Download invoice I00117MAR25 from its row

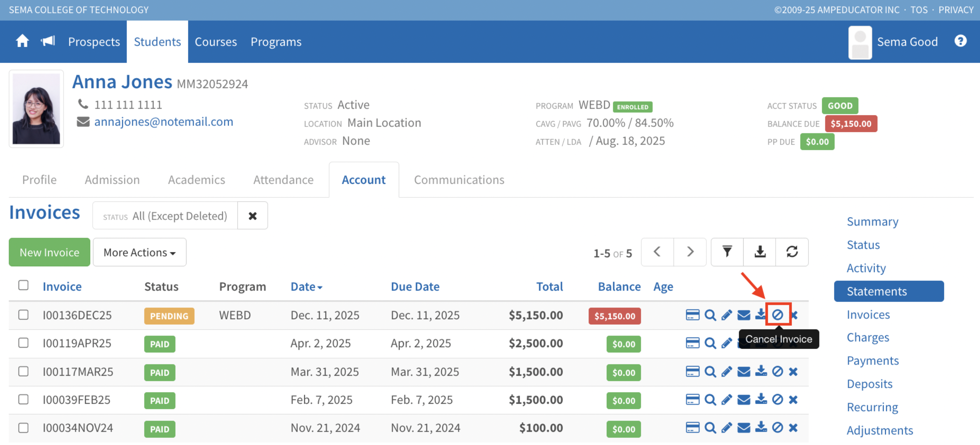[x=760, y=372]
